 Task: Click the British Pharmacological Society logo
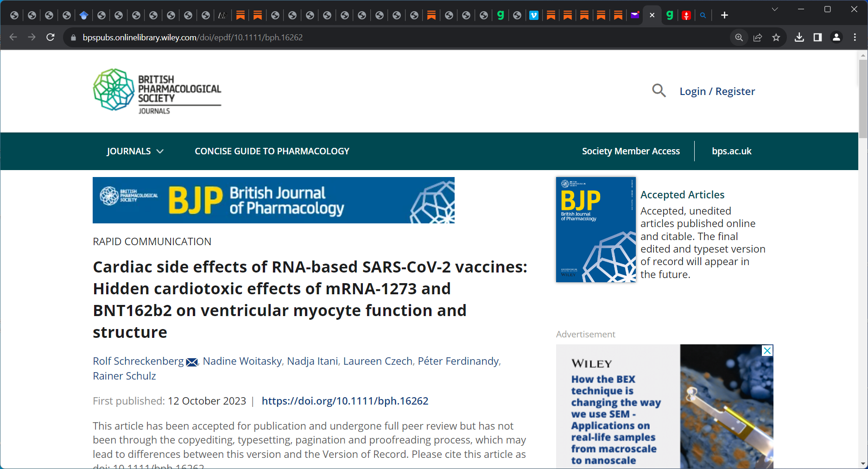157,91
